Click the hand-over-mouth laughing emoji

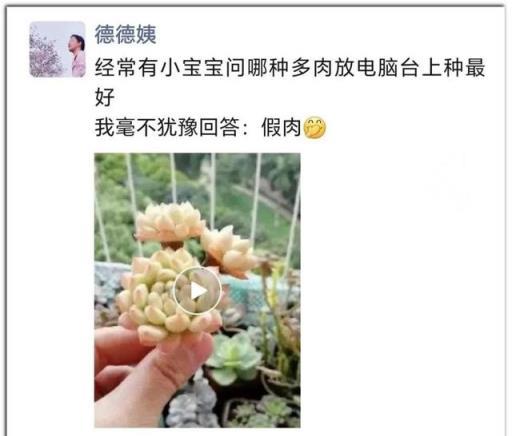(315, 128)
